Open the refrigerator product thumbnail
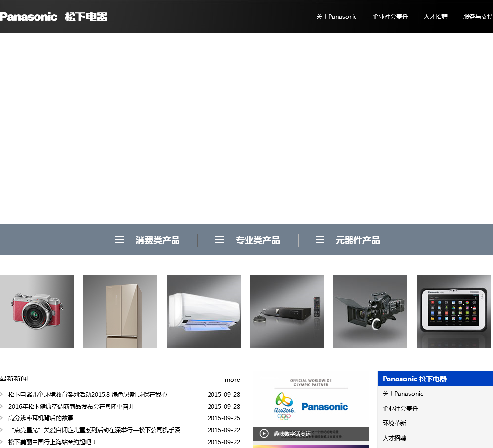This screenshot has width=493, height=448. (x=120, y=311)
